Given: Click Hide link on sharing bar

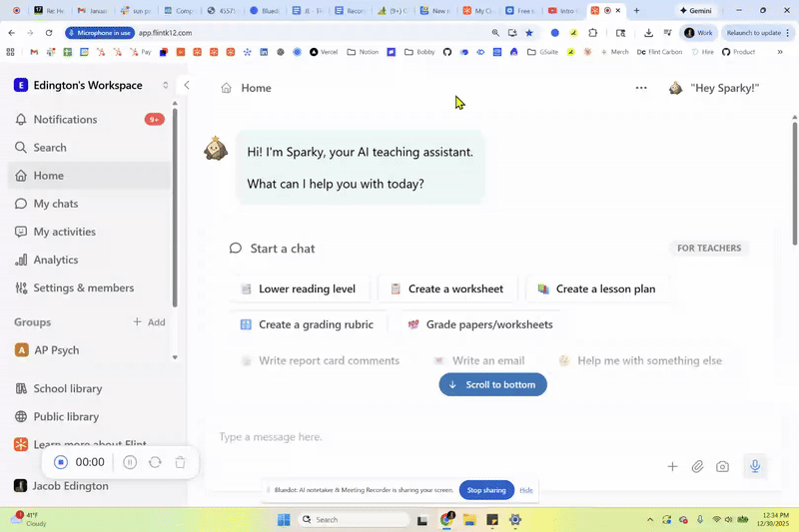Looking at the screenshot, I should point(526,490).
